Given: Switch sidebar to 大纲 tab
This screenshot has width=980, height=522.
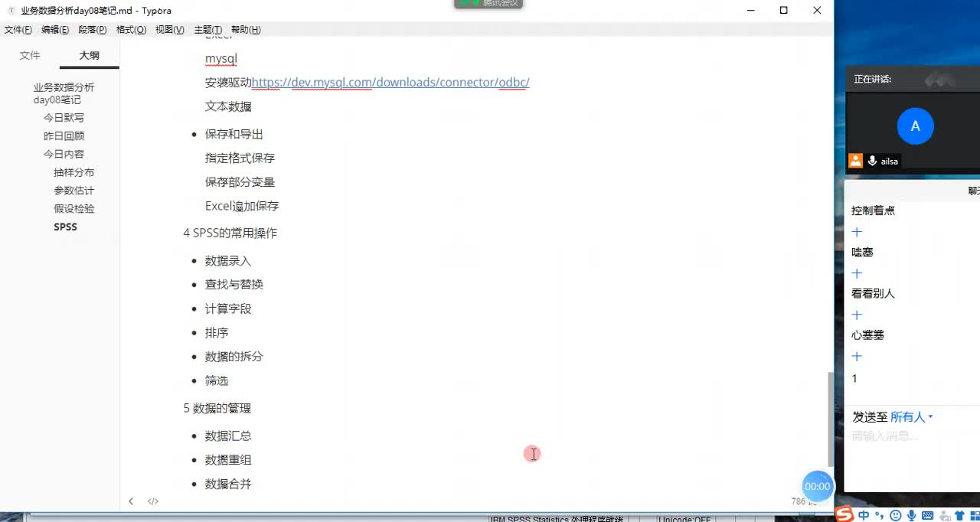Looking at the screenshot, I should click(x=90, y=56).
